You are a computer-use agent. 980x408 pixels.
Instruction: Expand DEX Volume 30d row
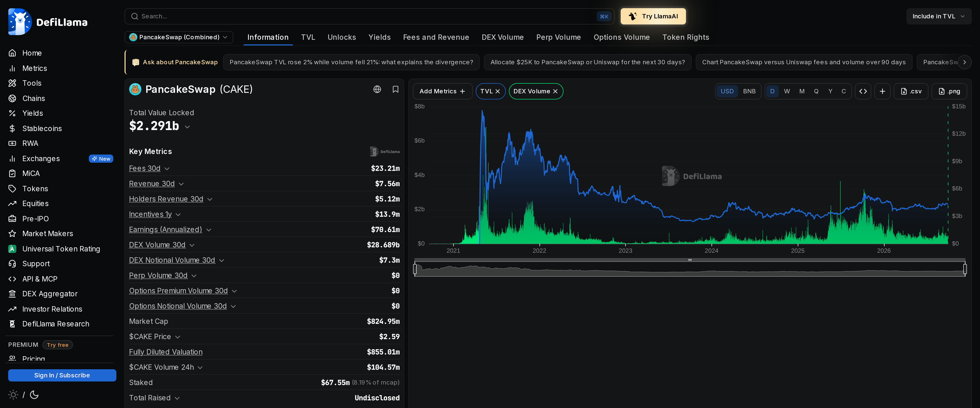pos(192,245)
